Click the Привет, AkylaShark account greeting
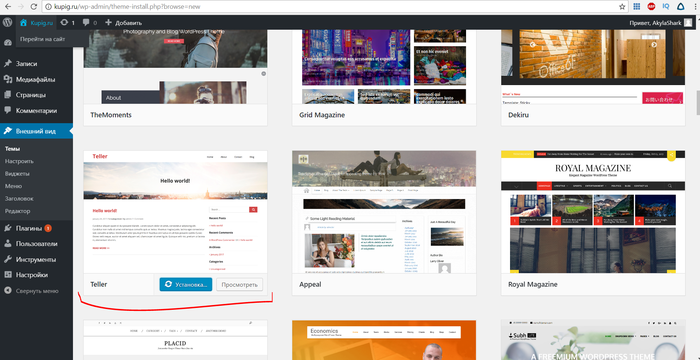This screenshot has width=700, height=360. coord(655,23)
